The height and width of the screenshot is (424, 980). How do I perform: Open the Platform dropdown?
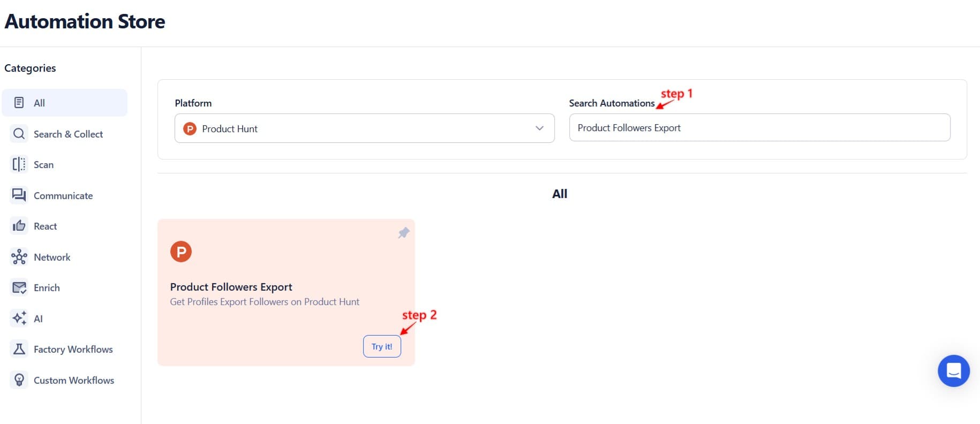pos(364,128)
